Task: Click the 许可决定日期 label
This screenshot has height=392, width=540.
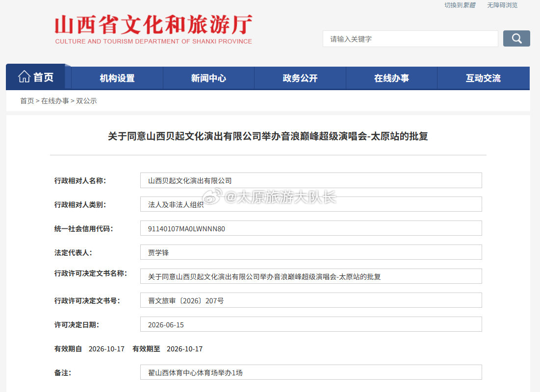Action: (x=77, y=325)
